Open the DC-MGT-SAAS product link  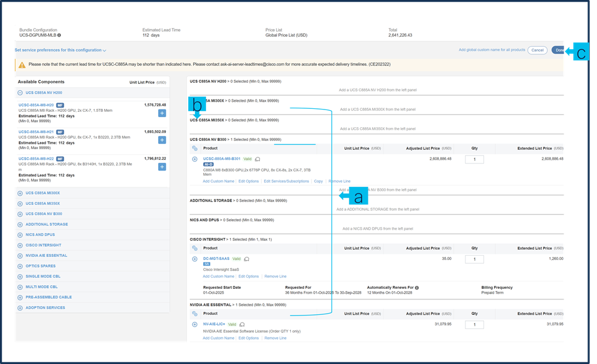(216, 259)
